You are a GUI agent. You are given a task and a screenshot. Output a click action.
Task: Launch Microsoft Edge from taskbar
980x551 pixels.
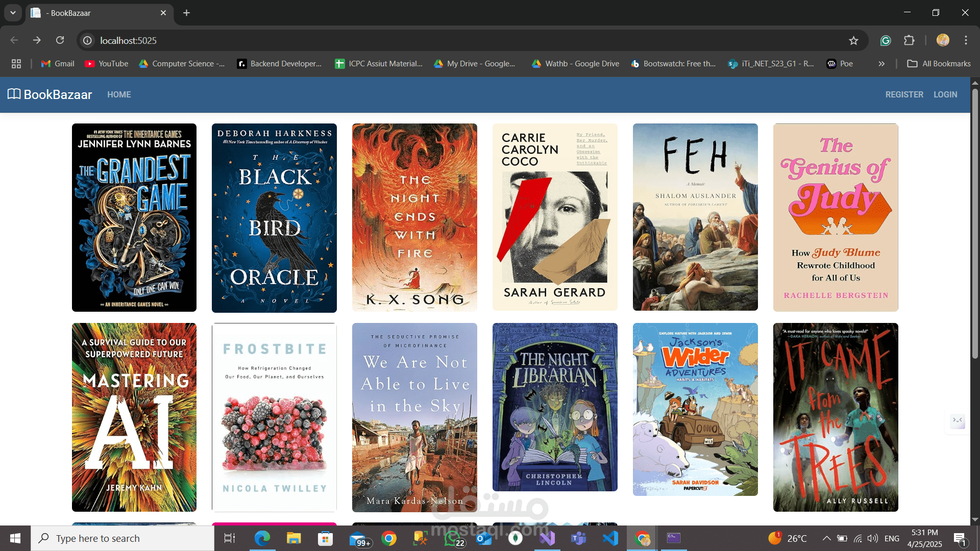[262, 538]
